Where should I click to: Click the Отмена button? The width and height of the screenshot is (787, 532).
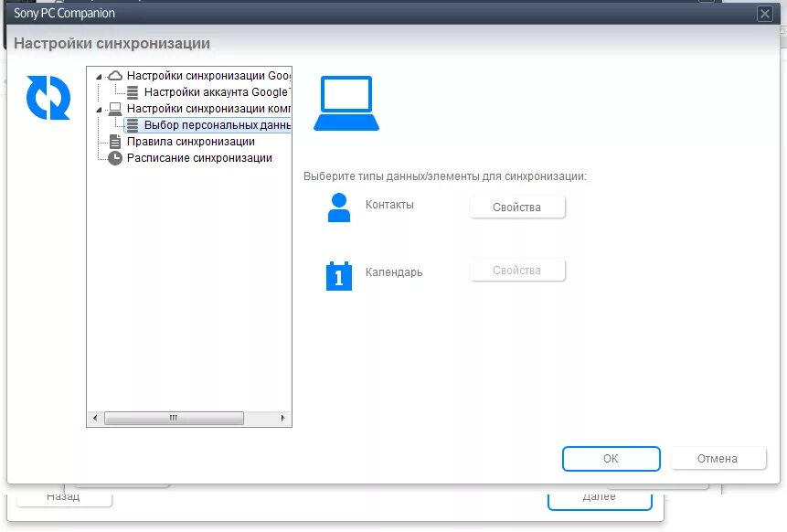tap(718, 458)
